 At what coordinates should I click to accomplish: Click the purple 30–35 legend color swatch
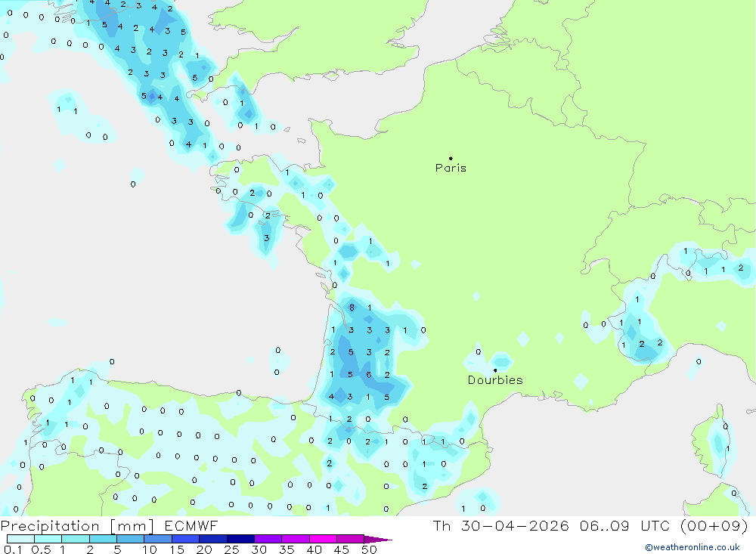(x=268, y=539)
